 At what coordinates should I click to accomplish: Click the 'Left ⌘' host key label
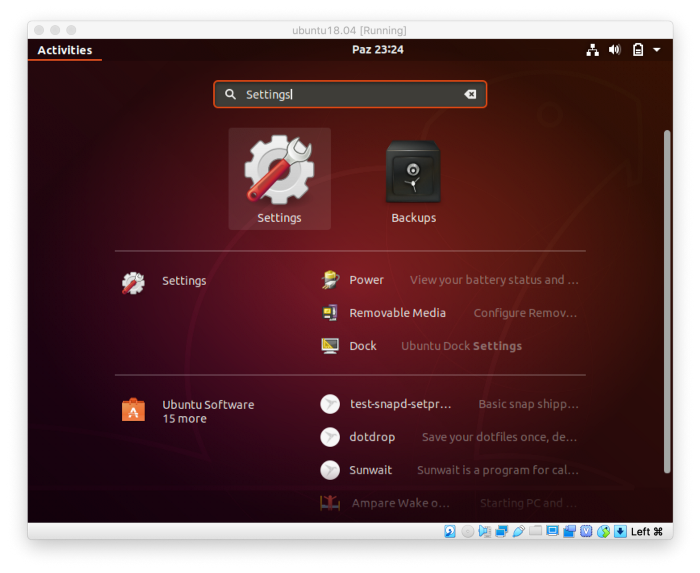pos(647,531)
